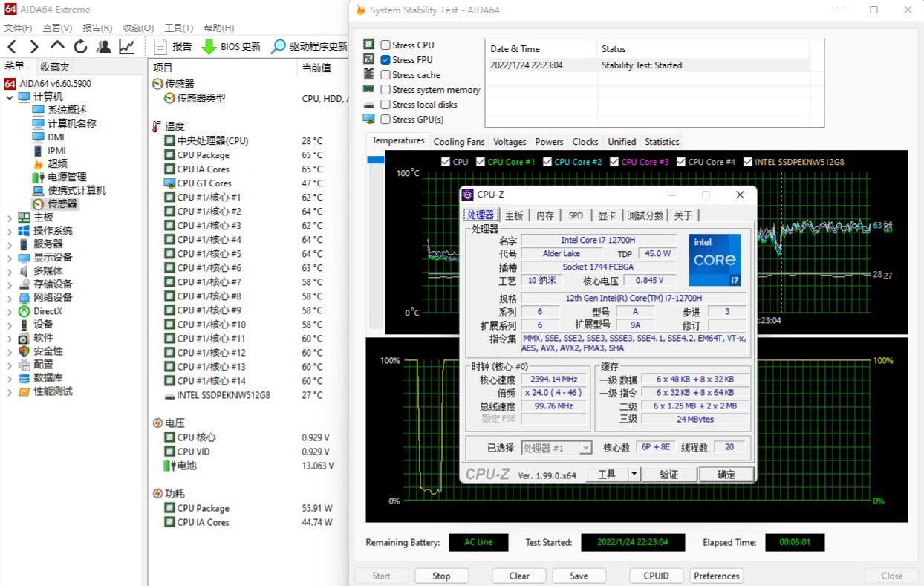Click the Save button in Stability Test

point(579,576)
